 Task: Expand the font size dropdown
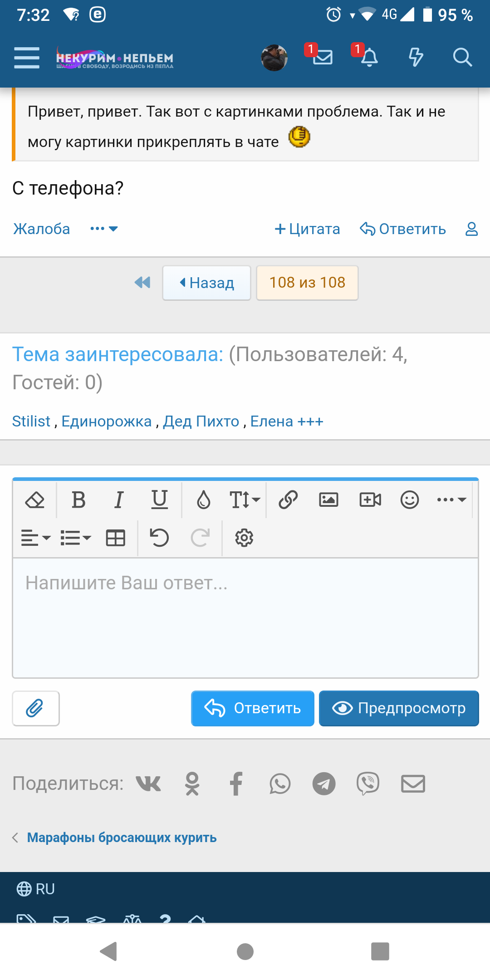245,500
